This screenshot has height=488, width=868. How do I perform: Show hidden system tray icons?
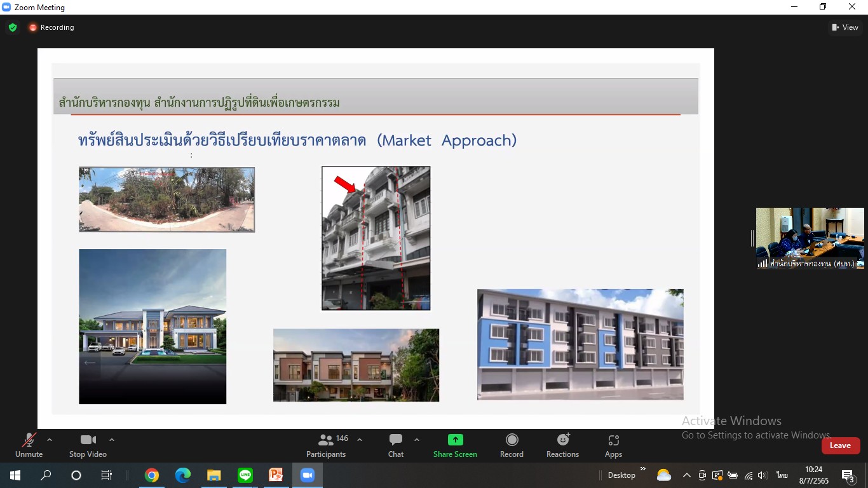pyautogui.click(x=687, y=475)
